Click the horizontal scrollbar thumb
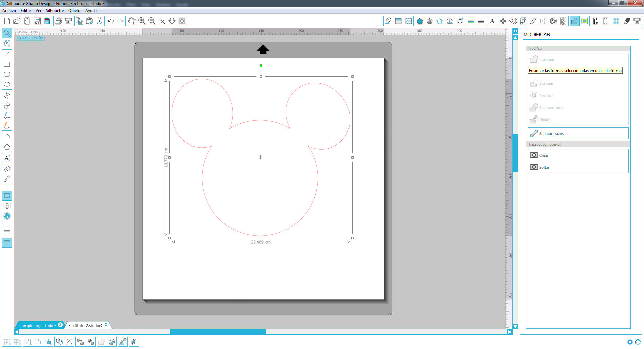The image size is (644, 349). (x=218, y=332)
